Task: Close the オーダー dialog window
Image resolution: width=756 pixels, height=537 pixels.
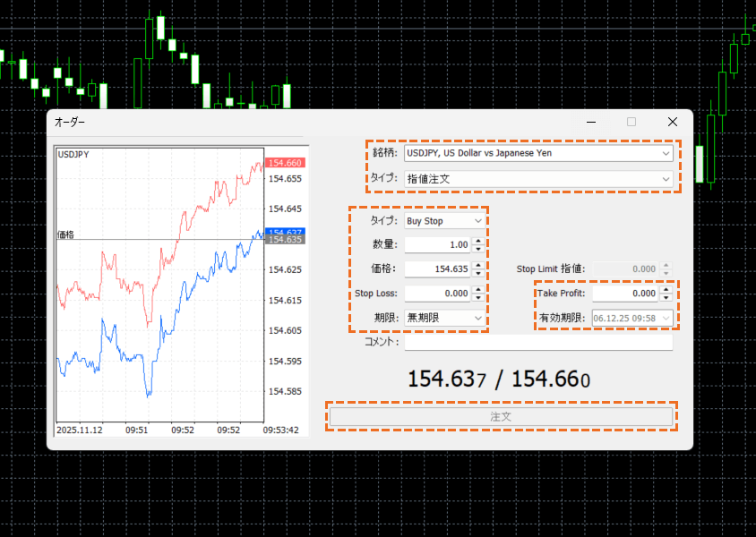Action: tap(673, 122)
